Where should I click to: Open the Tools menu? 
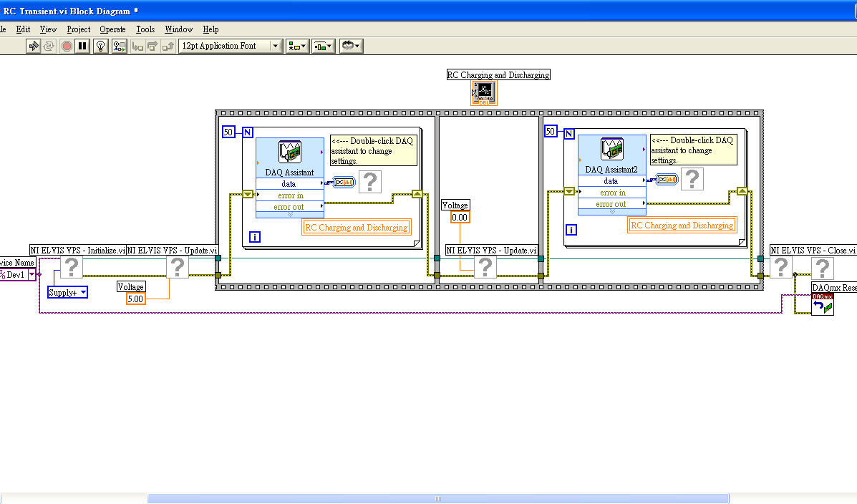click(x=145, y=29)
